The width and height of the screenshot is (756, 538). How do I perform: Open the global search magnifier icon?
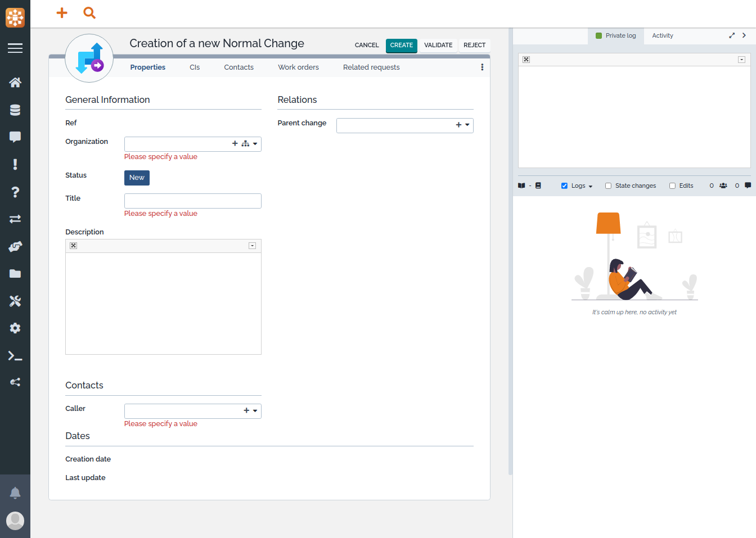tap(89, 12)
